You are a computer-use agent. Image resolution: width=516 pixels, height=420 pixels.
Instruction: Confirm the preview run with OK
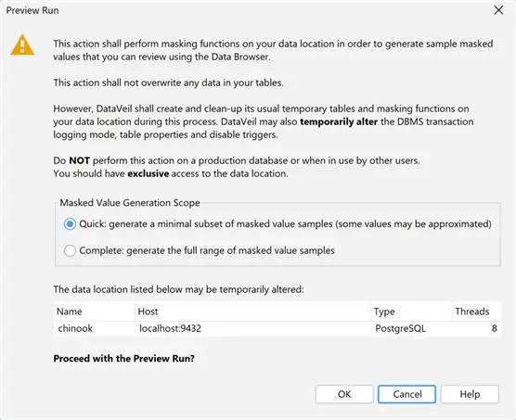click(344, 394)
